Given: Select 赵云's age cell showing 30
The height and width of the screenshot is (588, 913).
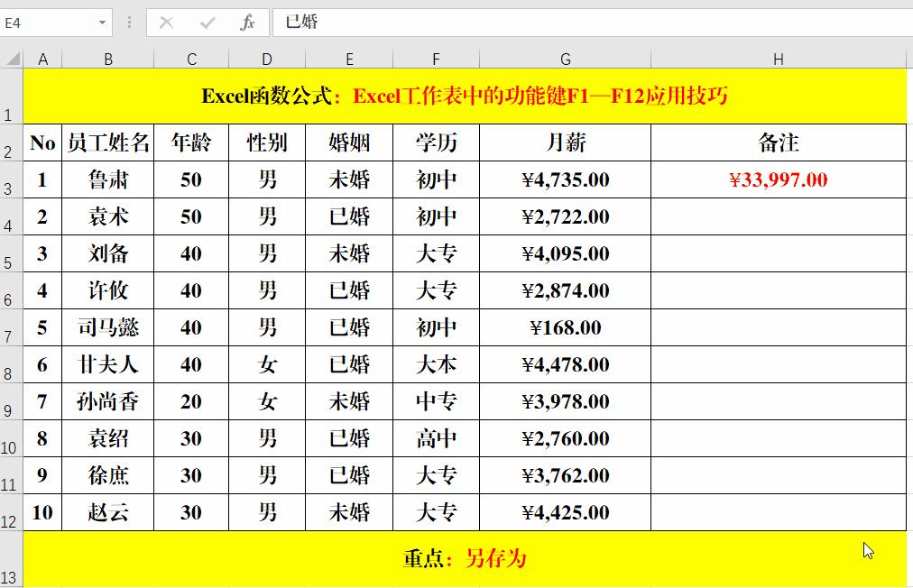Looking at the screenshot, I should [x=191, y=512].
